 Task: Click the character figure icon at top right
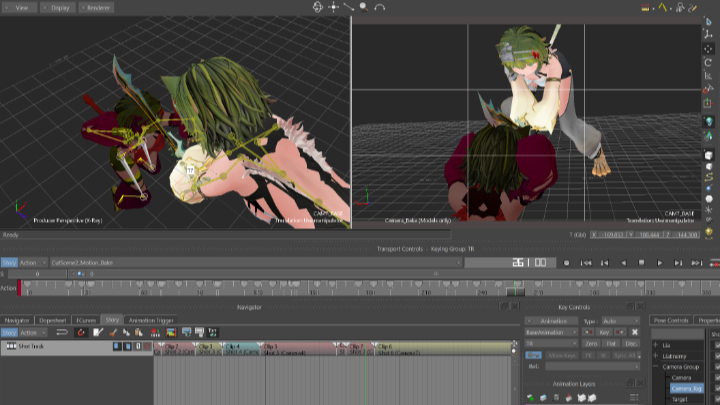(680, 7)
